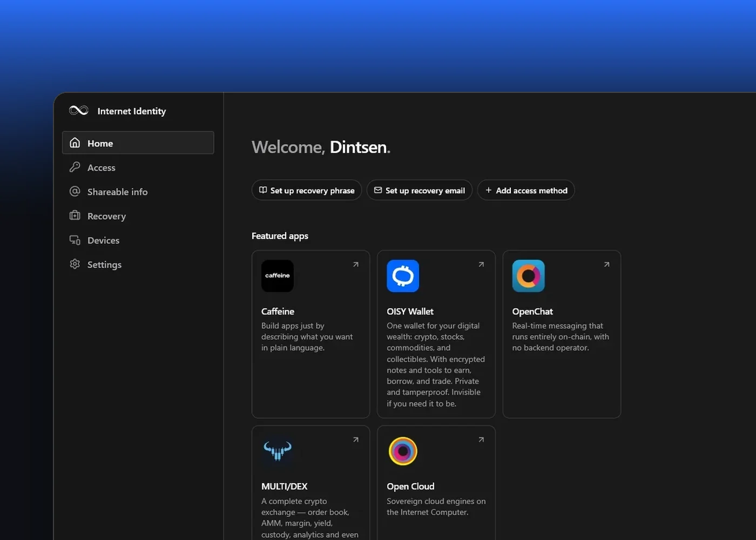Click the Shareable info at-sign icon
The width and height of the screenshot is (756, 540).
[x=75, y=191]
